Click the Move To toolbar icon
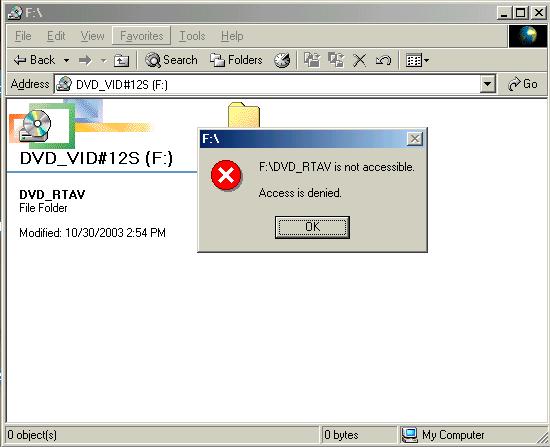Image resolution: width=550 pixels, height=447 pixels. (x=312, y=60)
